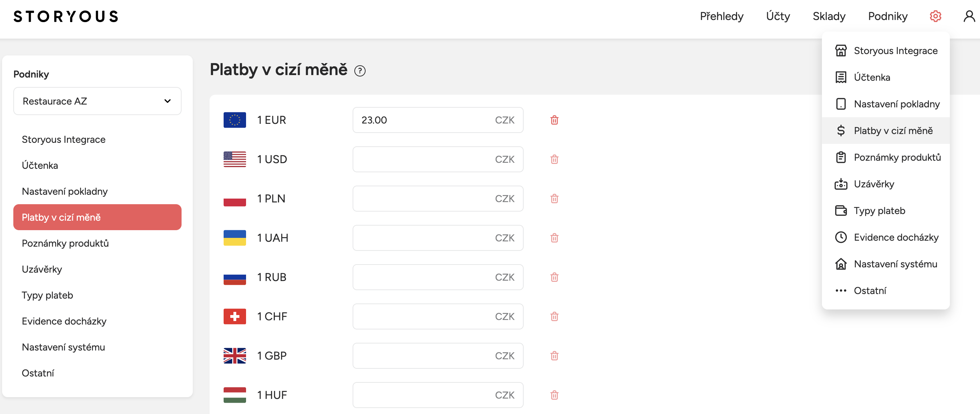The width and height of the screenshot is (980, 414).
Task: Open Nastavení systému in the left sidebar
Action: pos(63,347)
